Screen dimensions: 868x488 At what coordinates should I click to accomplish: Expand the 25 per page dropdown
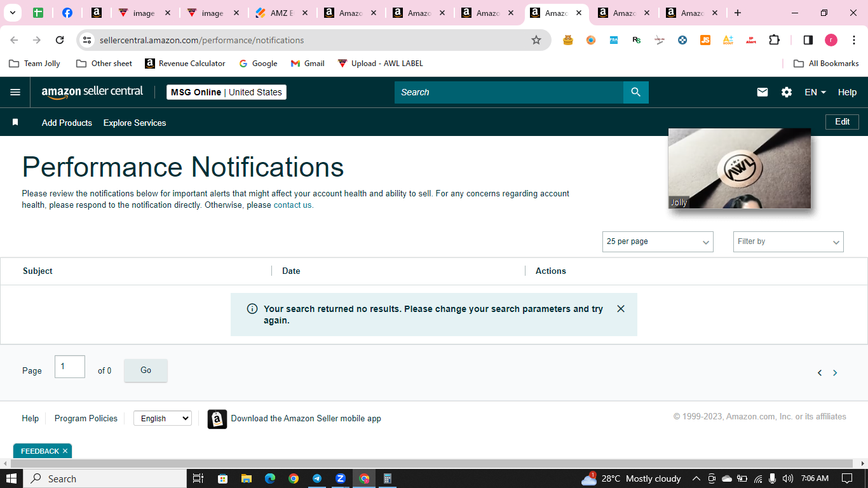(x=658, y=241)
